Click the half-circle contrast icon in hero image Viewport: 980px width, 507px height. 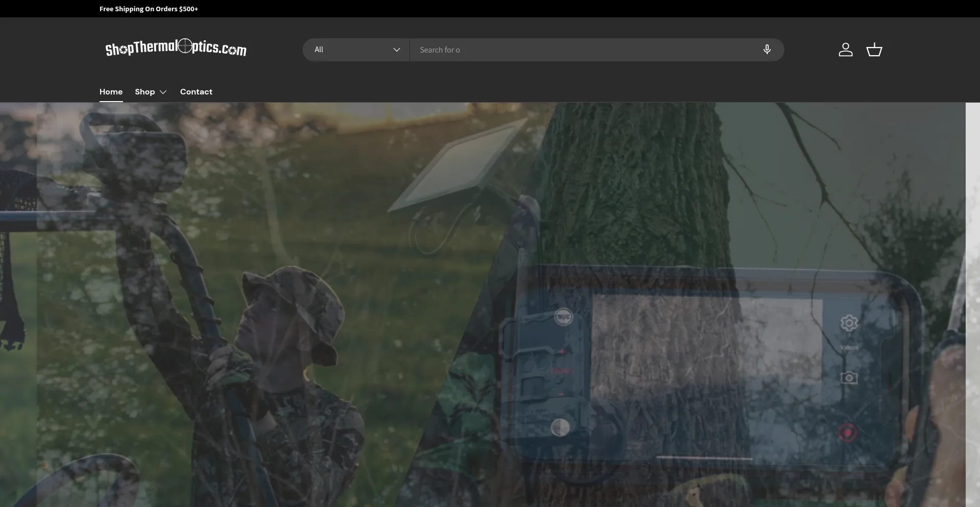coord(560,427)
